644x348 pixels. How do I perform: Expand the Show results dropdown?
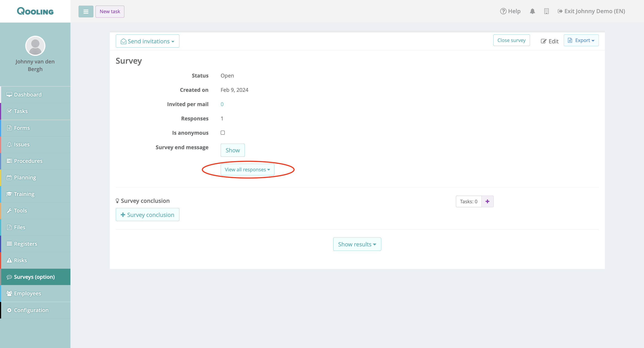[x=357, y=244]
